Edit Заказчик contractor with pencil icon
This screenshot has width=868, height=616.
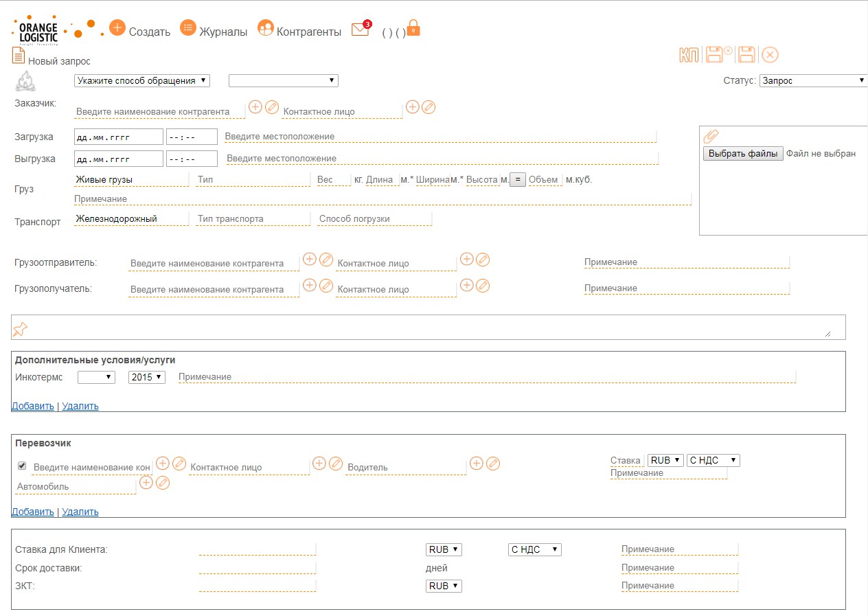pos(272,107)
